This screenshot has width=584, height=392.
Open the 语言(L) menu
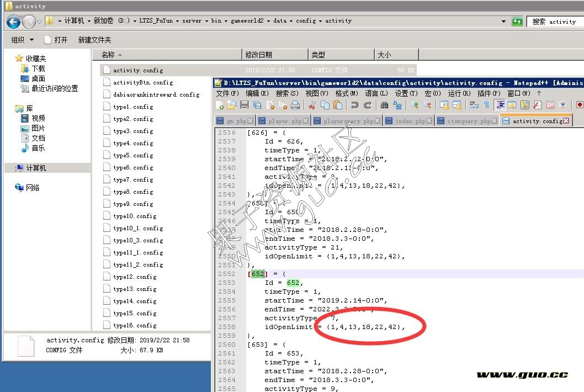[x=376, y=93]
